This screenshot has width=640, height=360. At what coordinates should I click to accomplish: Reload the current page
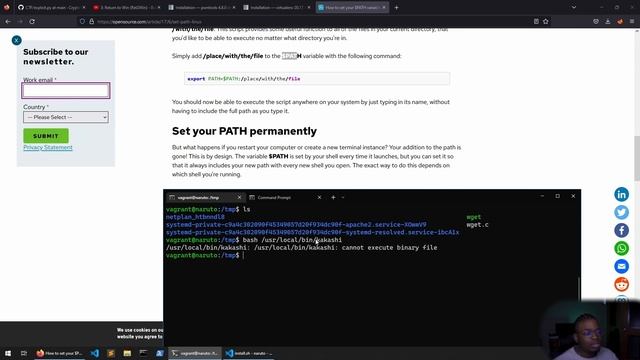pyautogui.click(x=32, y=21)
